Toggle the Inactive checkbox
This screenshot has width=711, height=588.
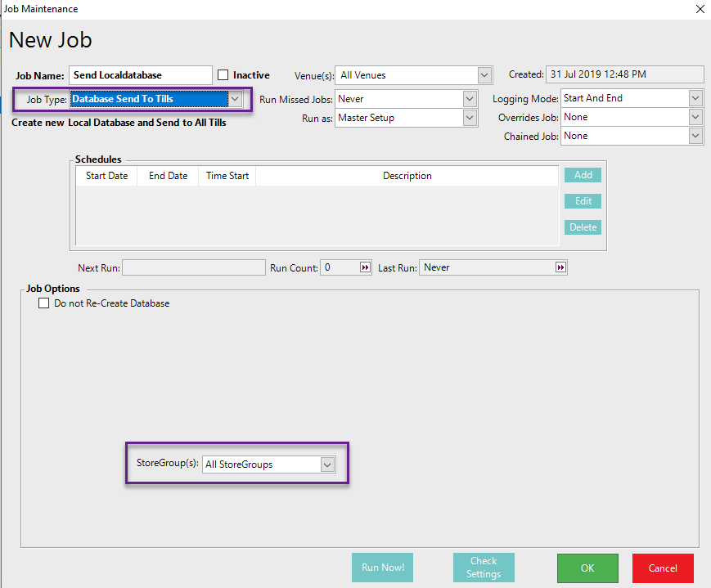pos(223,75)
